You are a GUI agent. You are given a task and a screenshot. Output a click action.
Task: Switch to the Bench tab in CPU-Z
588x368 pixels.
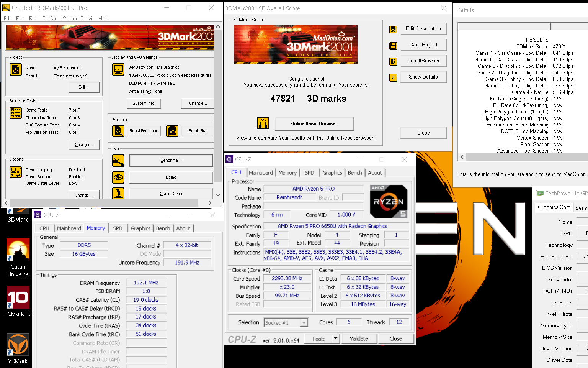coord(355,173)
